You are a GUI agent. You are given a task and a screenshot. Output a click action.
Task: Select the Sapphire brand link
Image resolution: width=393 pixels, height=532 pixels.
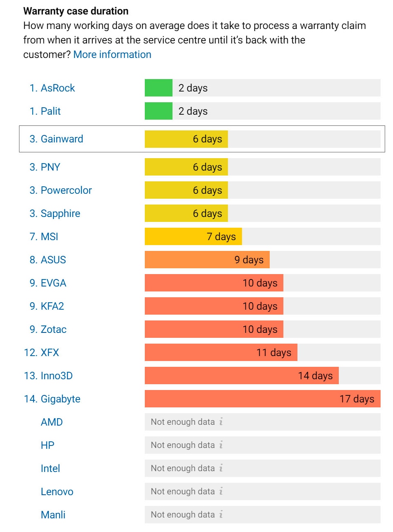coord(60,214)
